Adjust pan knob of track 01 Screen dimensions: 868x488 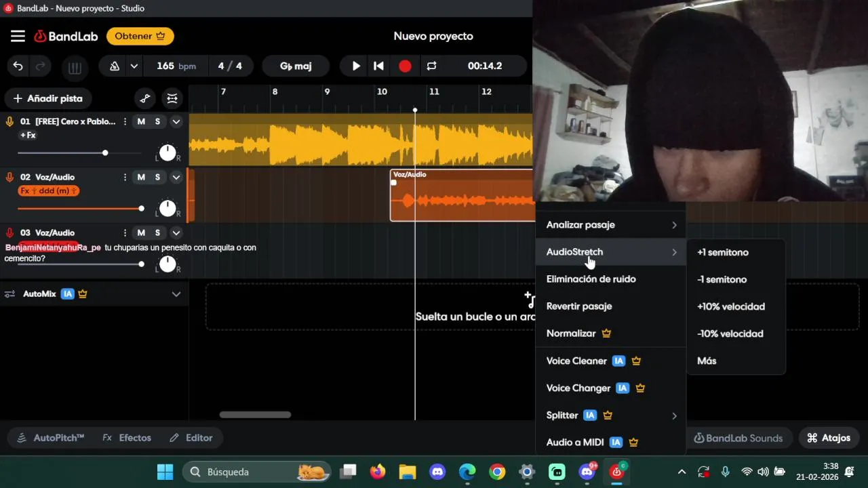167,152
